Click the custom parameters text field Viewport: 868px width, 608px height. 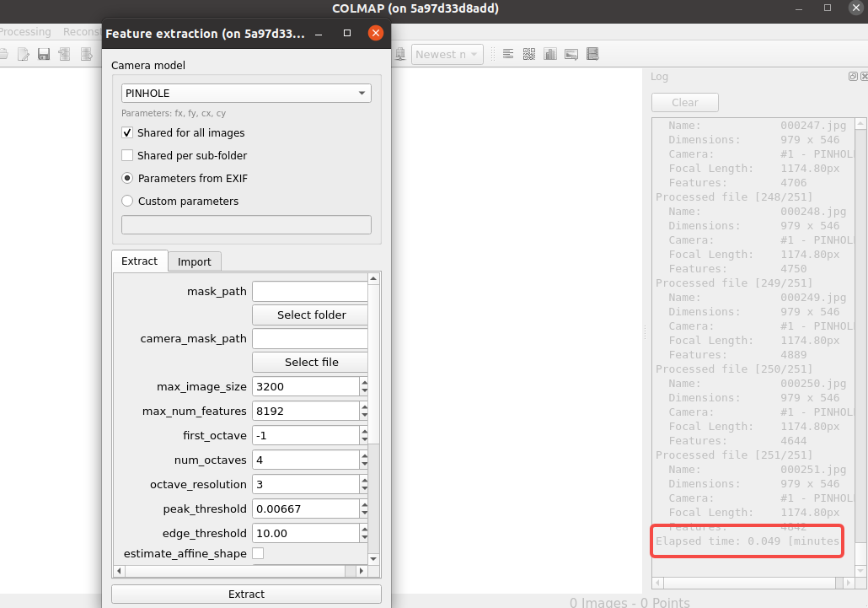point(246,225)
